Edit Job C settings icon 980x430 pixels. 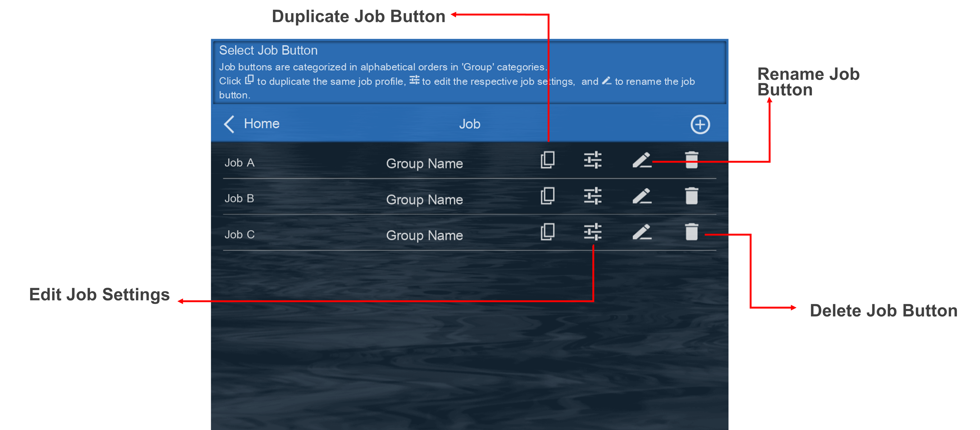coord(593,232)
